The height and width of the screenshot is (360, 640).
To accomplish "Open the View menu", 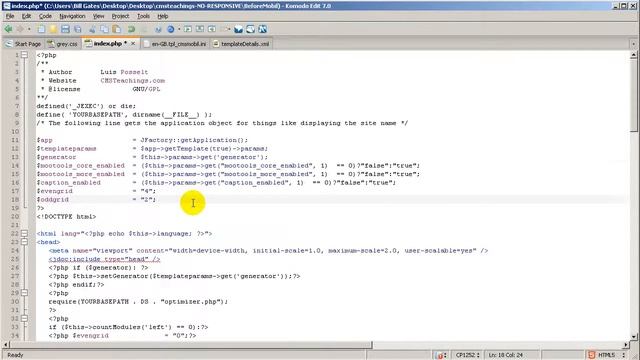I will pyautogui.click(x=98, y=16).
